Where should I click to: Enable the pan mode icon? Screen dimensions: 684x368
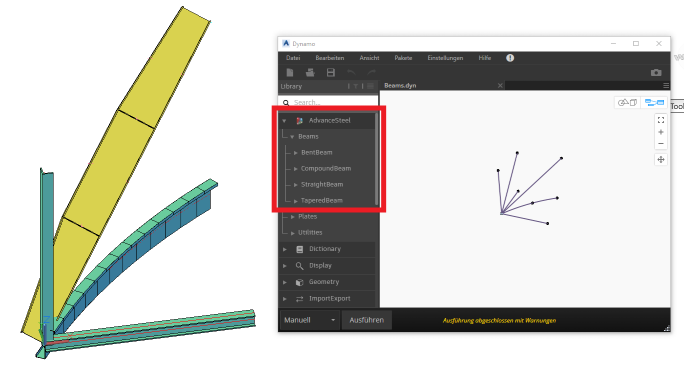661,160
